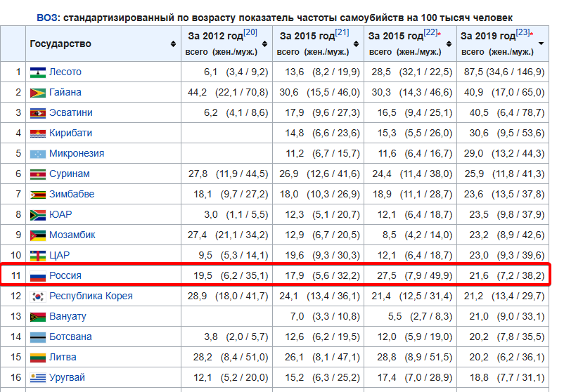Open footnote reference [21]
The height and width of the screenshot is (392, 583).
coord(342,32)
